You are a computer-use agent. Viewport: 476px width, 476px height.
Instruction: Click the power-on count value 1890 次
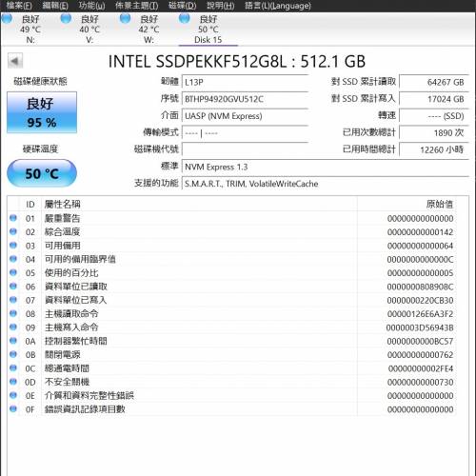tap(434, 132)
